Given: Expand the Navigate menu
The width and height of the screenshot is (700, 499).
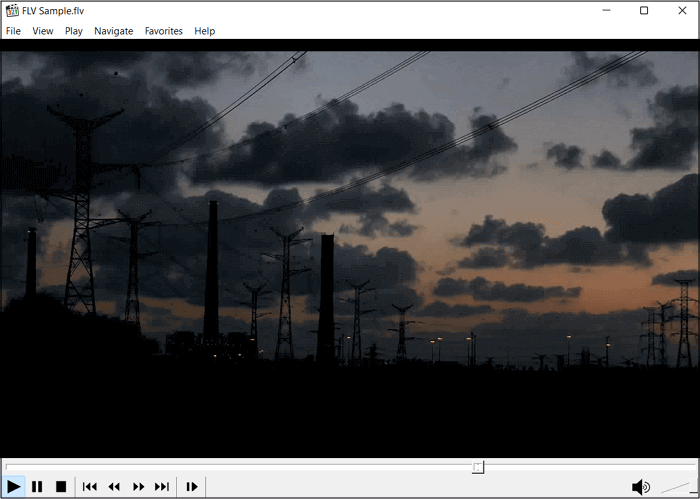Looking at the screenshot, I should pos(113,31).
